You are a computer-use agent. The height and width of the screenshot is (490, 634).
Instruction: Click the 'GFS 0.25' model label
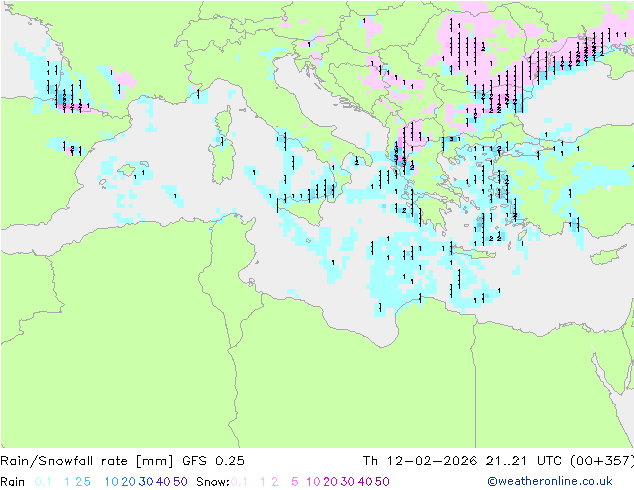[213, 461]
